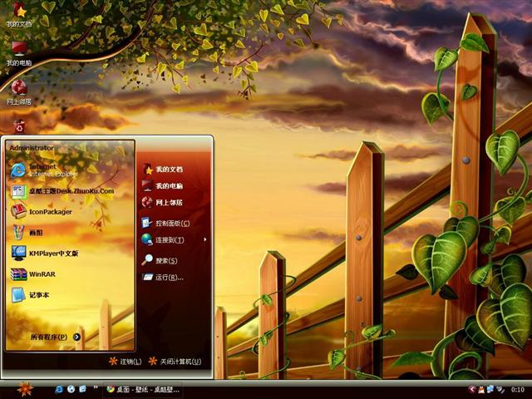Open 我的电脑 in Start menu right pane
Image resolution: width=532 pixels, height=399 pixels.
coord(163,185)
